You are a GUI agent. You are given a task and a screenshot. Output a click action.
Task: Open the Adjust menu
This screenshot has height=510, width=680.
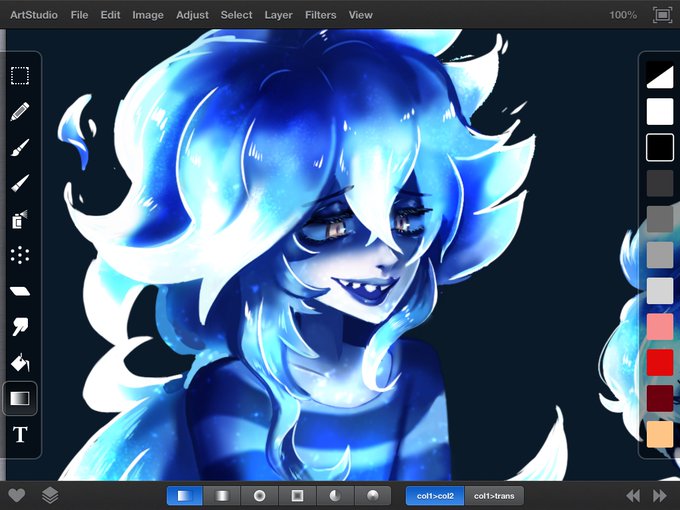(192, 15)
